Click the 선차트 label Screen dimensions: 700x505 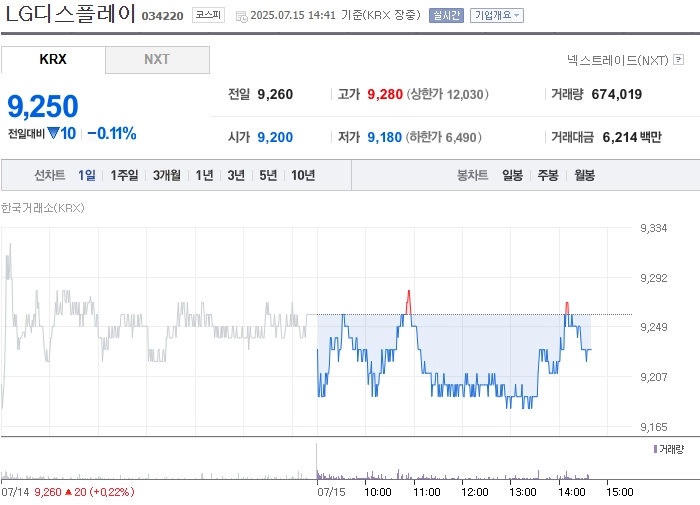coord(50,175)
